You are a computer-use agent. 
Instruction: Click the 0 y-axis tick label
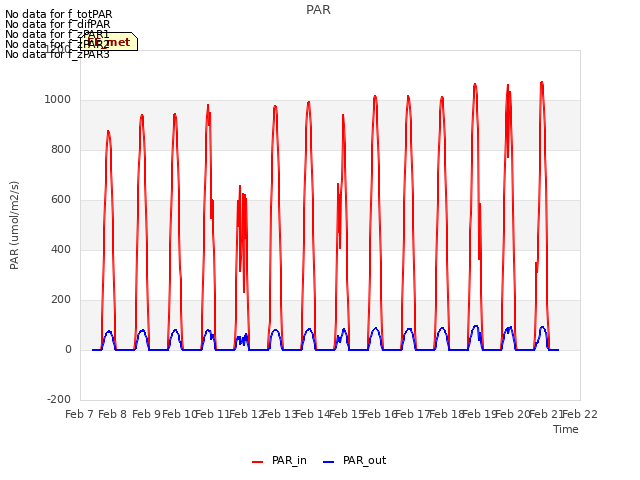point(68,350)
